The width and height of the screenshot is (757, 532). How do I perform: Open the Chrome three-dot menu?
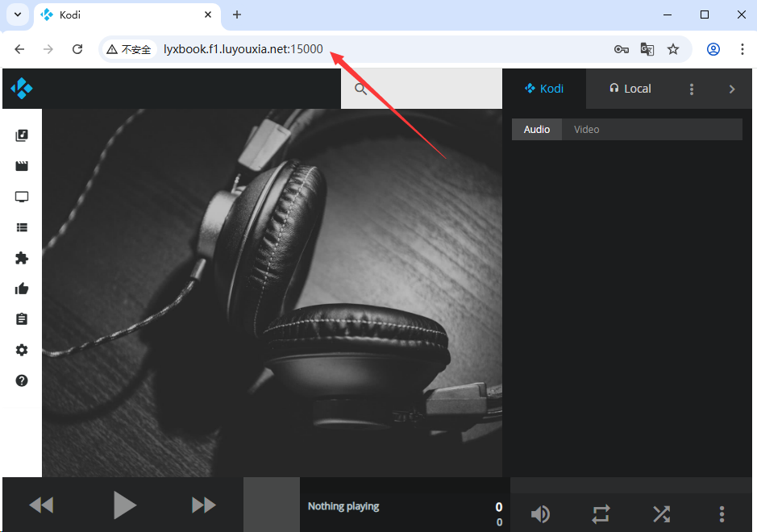742,48
